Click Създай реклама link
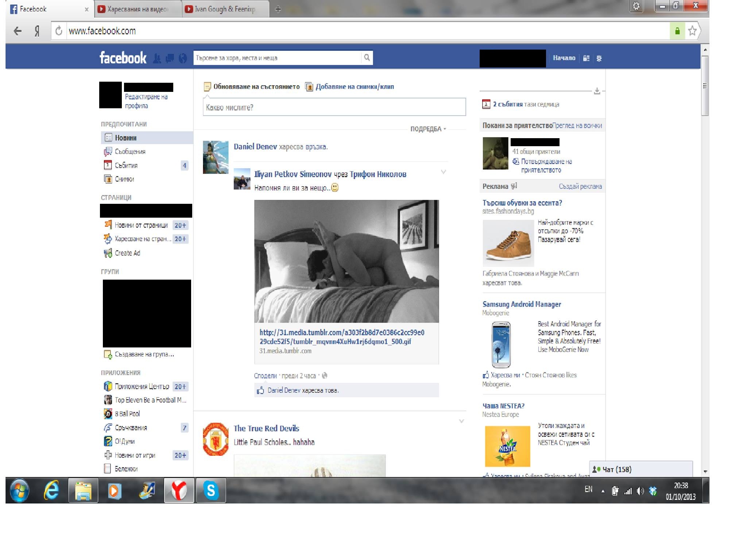This screenshot has width=747, height=560. click(x=580, y=187)
